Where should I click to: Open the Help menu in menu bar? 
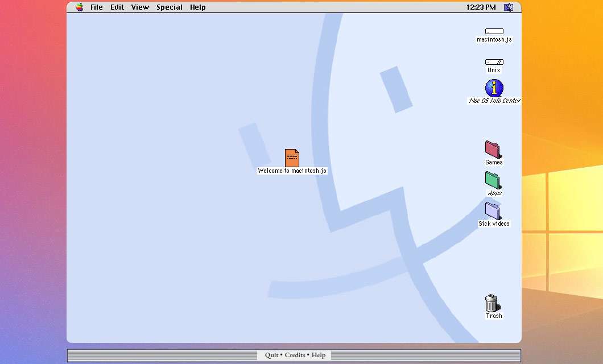tap(197, 7)
